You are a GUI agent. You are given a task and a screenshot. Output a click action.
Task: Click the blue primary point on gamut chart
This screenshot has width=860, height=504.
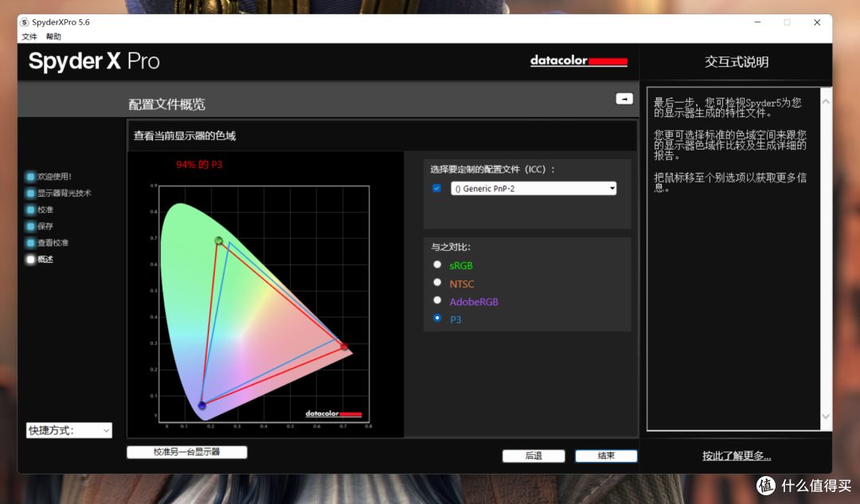201,405
